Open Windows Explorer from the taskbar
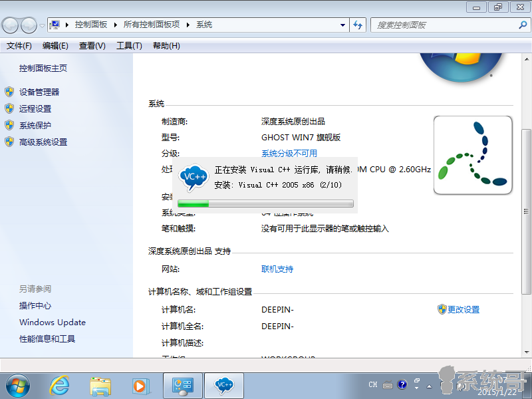Image resolution: width=532 pixels, height=399 pixels. [100, 386]
